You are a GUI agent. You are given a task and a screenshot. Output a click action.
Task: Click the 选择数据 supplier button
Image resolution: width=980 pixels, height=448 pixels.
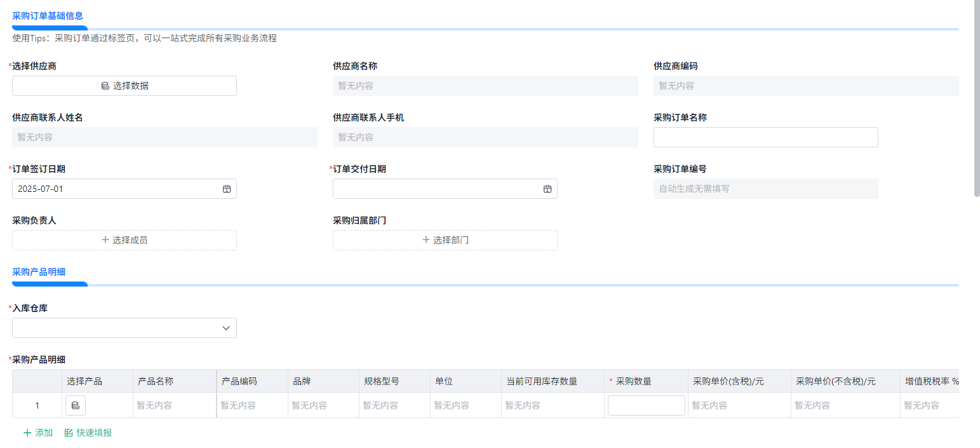(124, 86)
